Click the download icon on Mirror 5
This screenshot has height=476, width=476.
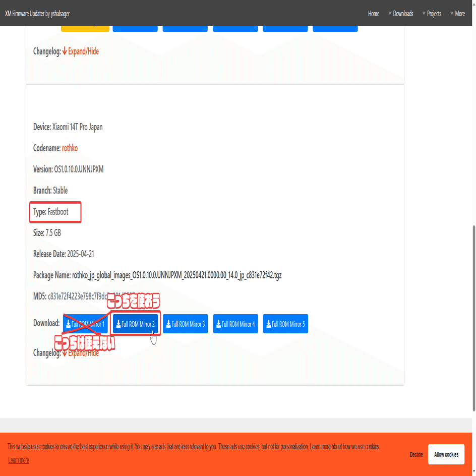269,324
